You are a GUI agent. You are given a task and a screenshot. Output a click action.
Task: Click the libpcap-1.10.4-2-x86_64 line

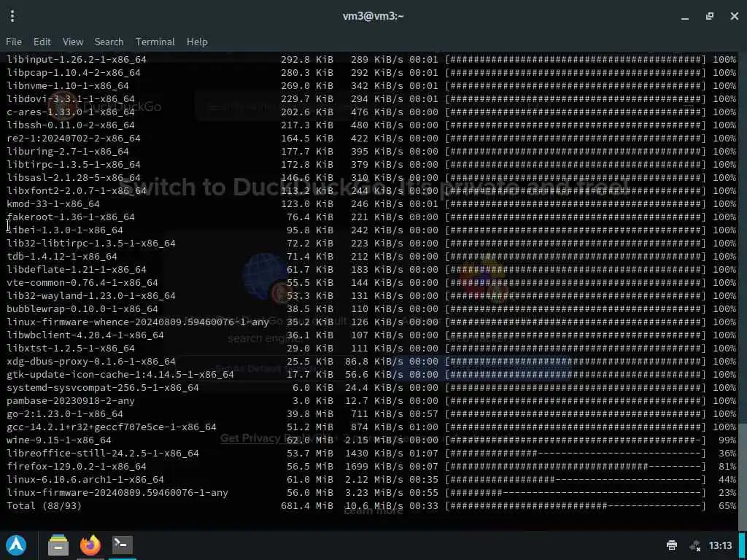click(371, 72)
